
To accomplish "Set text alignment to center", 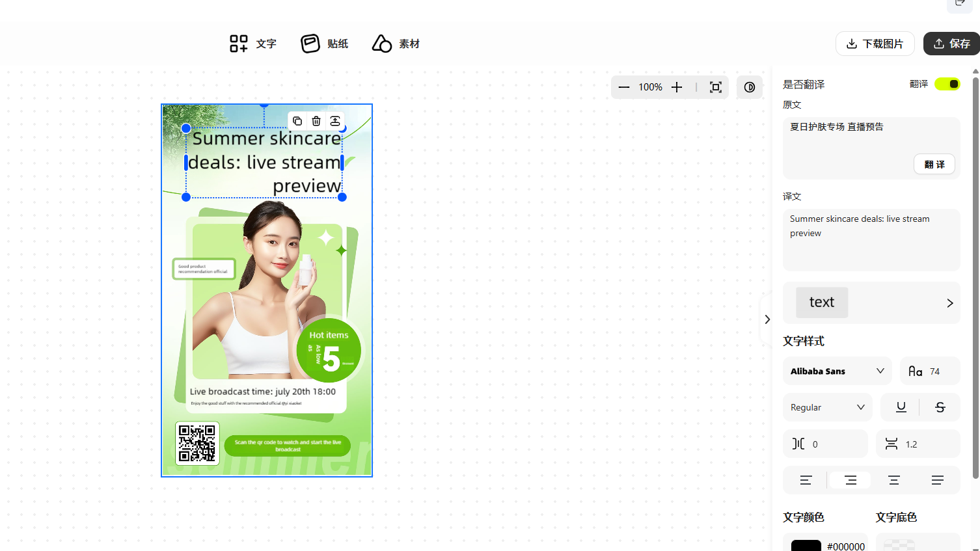I will (x=893, y=480).
